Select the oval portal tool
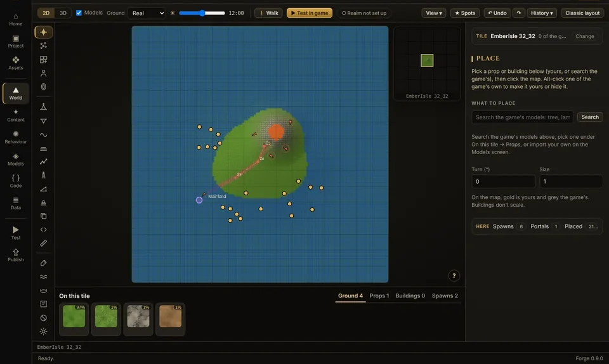609x364 pixels. coord(44,87)
